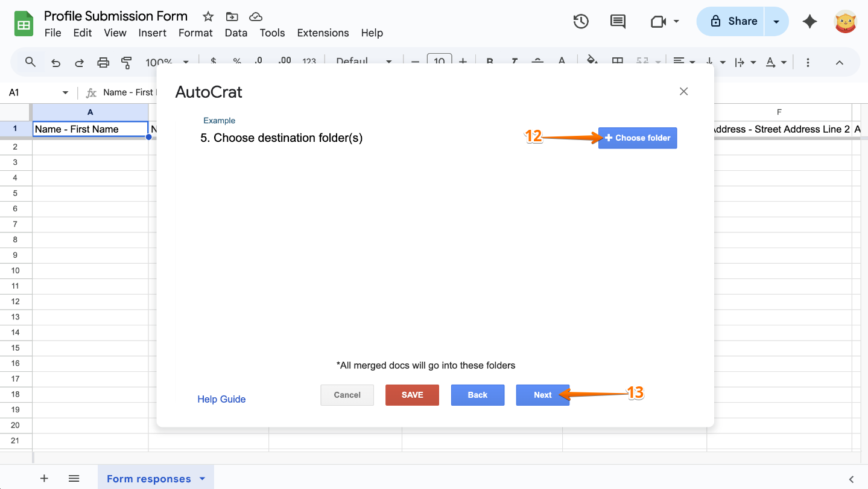Open the AutoCrat Help Guide link
This screenshot has height=489, width=868.
pyautogui.click(x=221, y=399)
